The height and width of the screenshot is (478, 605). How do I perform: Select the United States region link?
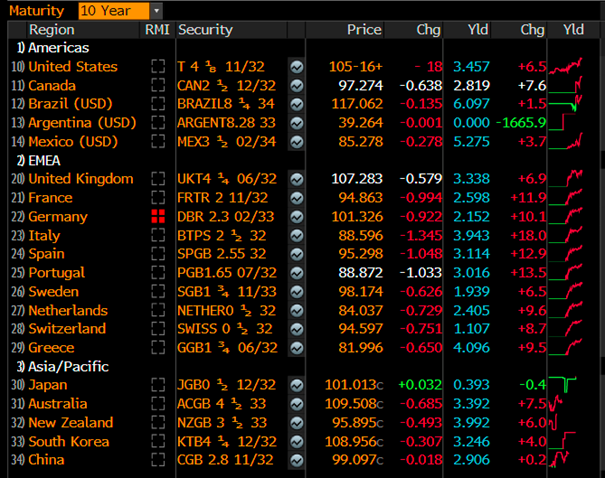(x=73, y=67)
